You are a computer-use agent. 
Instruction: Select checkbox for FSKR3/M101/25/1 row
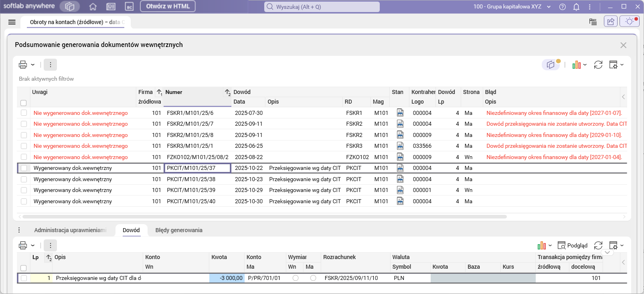24,146
